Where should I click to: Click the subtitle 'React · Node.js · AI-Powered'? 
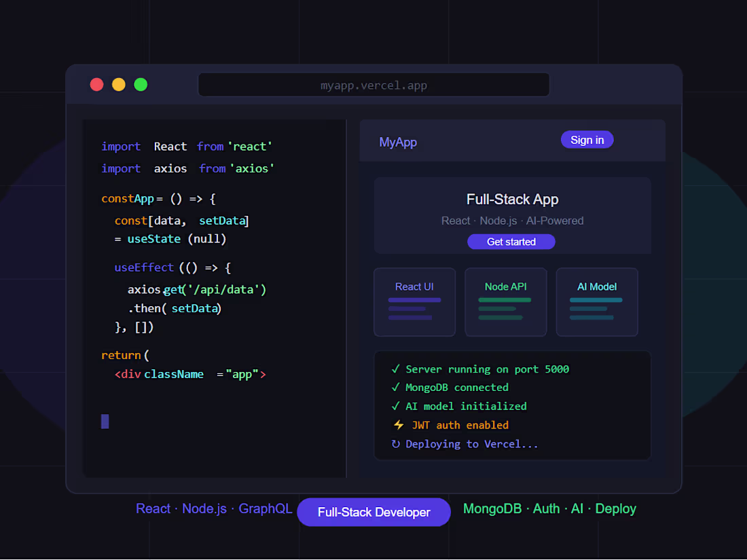pos(512,221)
